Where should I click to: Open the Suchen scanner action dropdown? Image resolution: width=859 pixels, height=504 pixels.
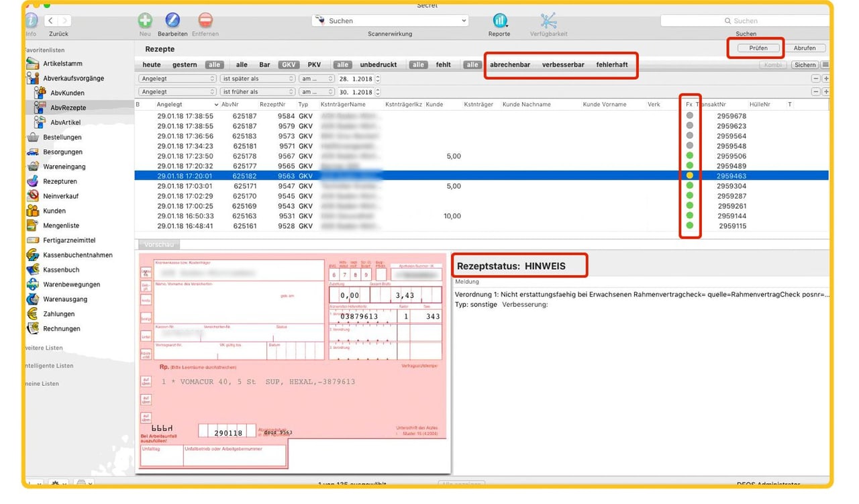pyautogui.click(x=390, y=21)
